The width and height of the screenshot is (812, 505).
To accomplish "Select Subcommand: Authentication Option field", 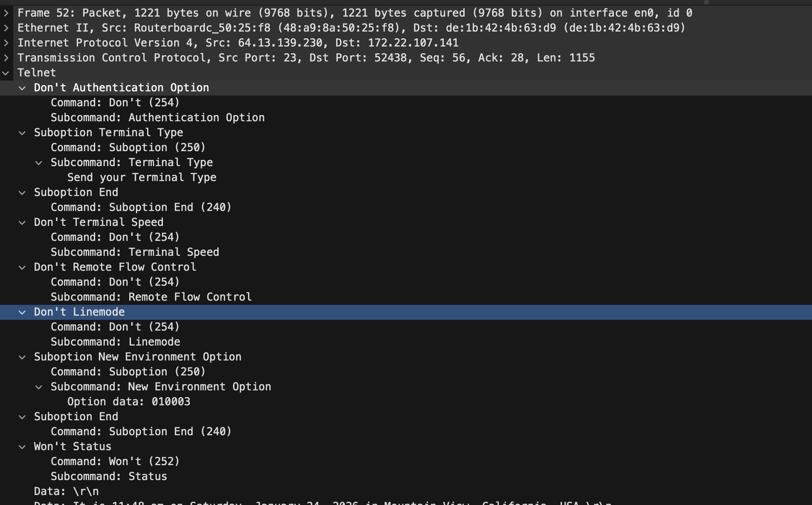I will (157, 118).
